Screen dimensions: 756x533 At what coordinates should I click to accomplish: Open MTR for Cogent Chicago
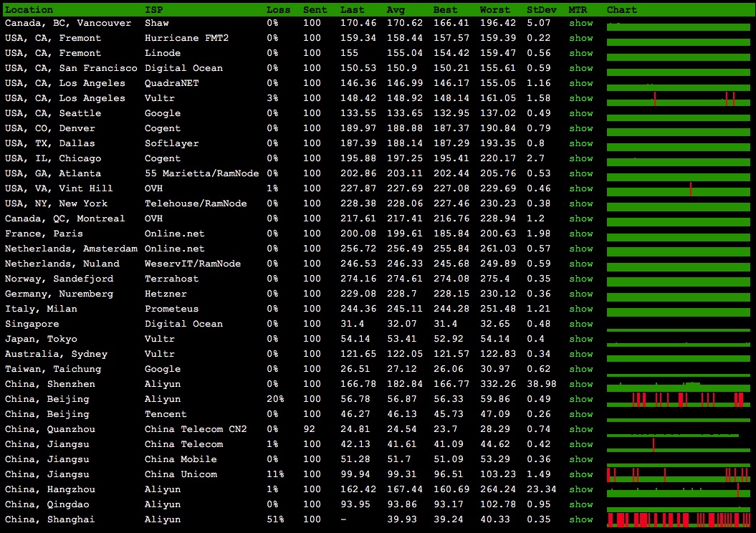coord(580,158)
